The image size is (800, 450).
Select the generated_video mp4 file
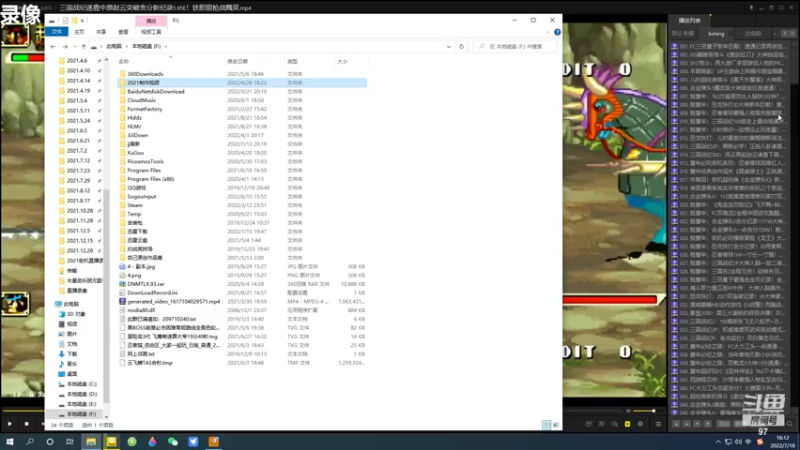173,302
